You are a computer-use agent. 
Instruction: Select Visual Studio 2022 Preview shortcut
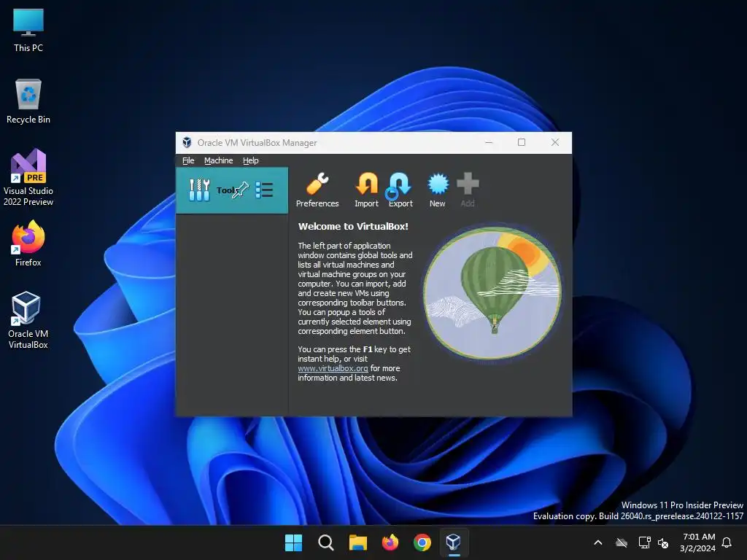tap(28, 178)
